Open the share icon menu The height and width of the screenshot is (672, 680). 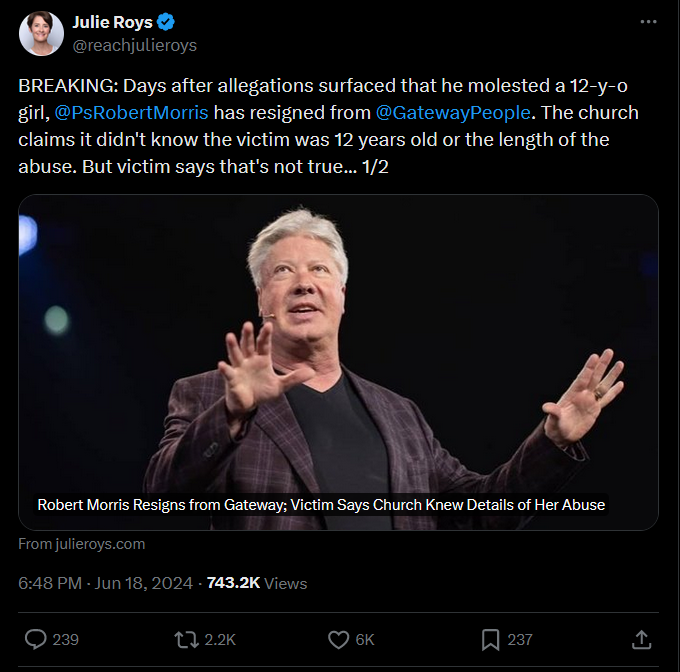click(643, 639)
